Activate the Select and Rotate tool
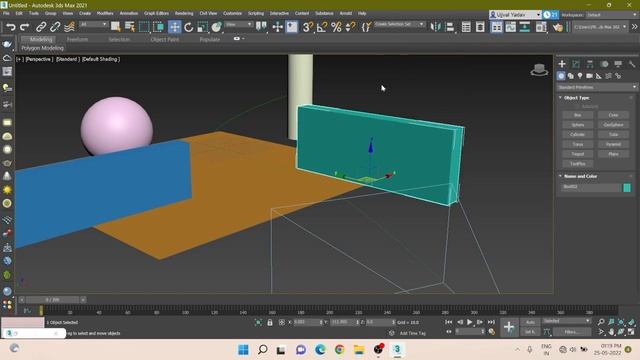This screenshot has width=640, height=360. pyautogui.click(x=189, y=27)
